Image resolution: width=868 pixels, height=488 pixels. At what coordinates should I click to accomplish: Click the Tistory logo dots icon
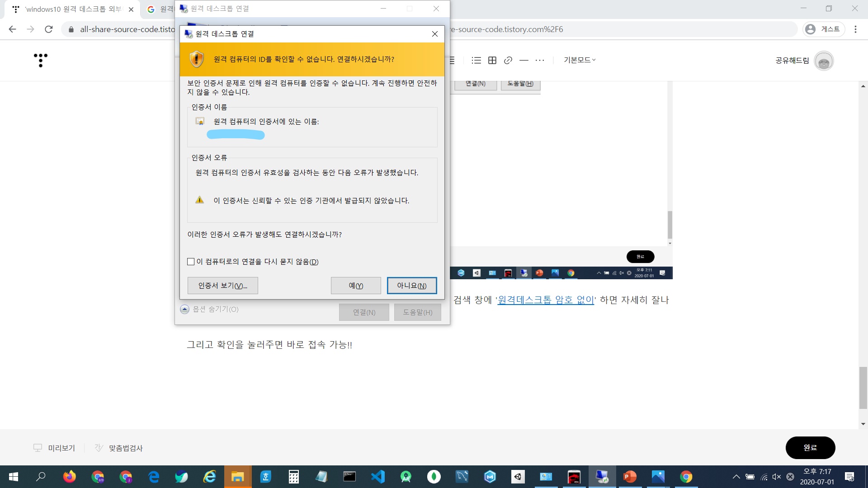41,60
